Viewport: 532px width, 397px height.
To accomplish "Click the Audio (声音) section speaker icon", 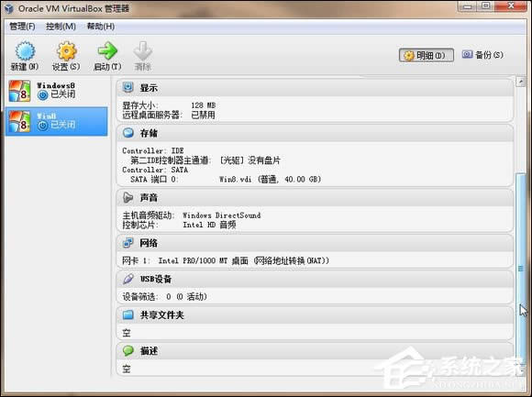I will (127, 197).
